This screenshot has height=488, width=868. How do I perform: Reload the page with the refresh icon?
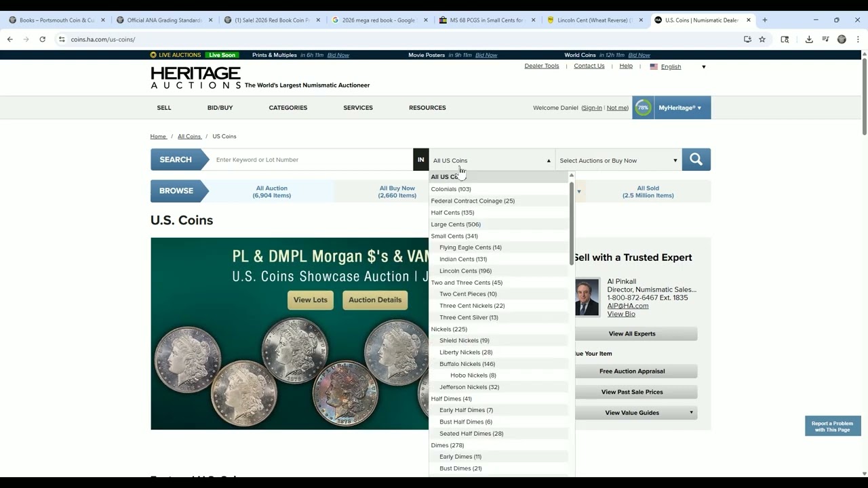coord(42,39)
